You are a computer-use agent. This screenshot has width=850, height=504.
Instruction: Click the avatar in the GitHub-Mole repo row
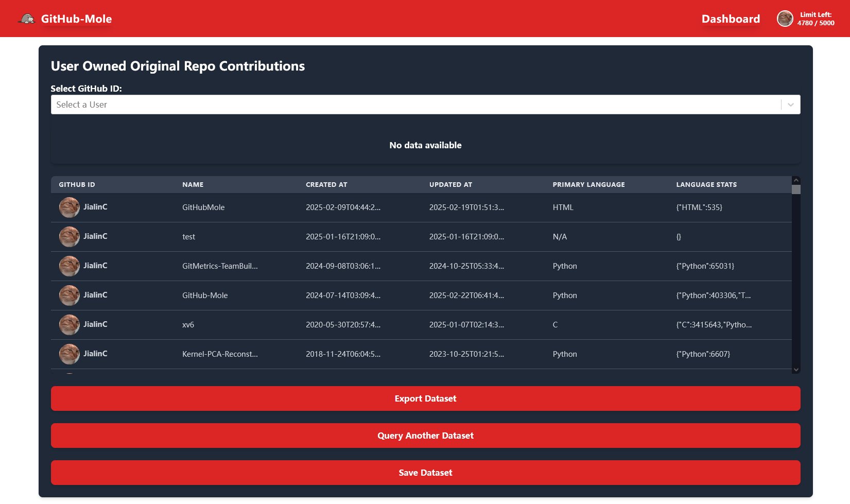(x=69, y=296)
